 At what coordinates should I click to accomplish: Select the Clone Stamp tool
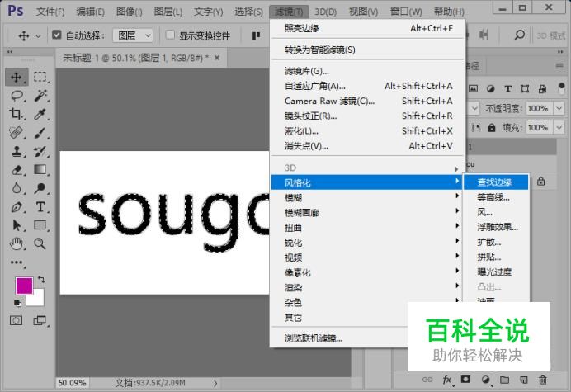click(x=17, y=151)
